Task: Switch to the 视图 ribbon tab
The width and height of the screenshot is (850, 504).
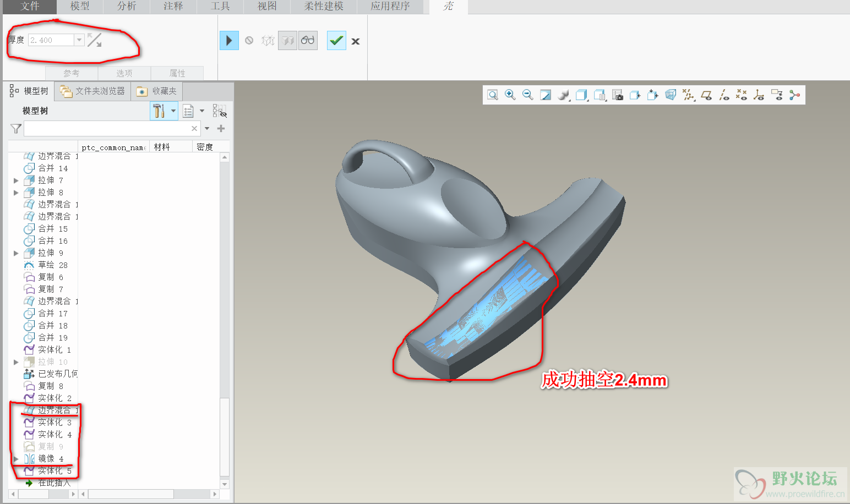Action: tap(267, 7)
